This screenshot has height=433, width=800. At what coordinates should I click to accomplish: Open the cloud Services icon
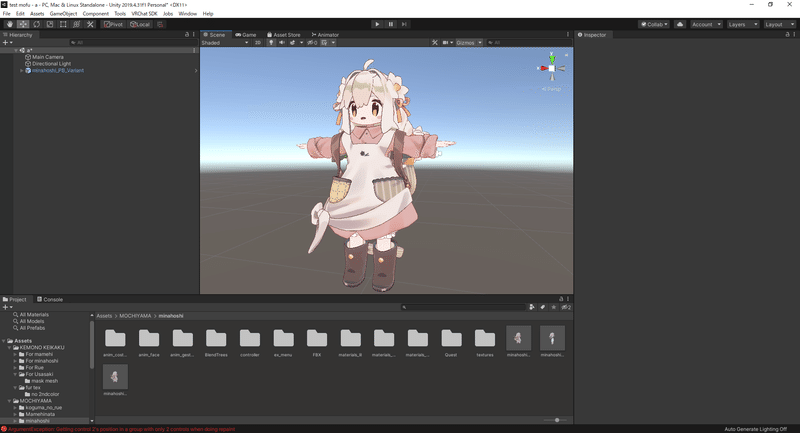(x=680, y=24)
